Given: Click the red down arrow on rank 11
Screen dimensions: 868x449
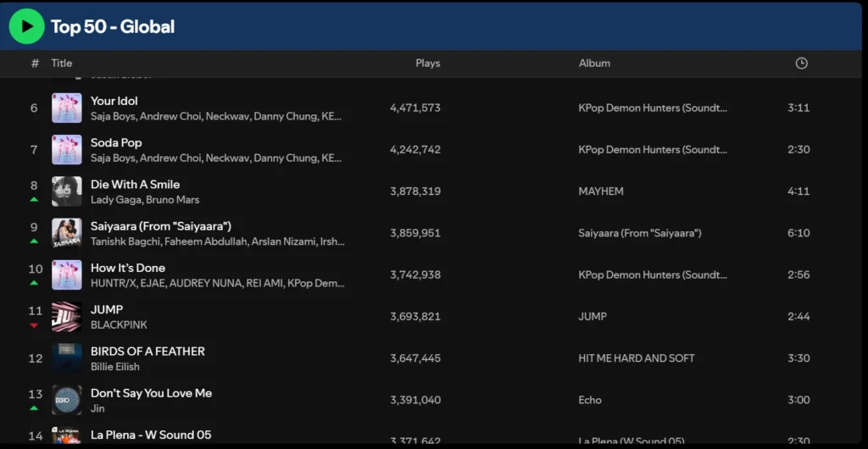Looking at the screenshot, I should tap(34, 325).
